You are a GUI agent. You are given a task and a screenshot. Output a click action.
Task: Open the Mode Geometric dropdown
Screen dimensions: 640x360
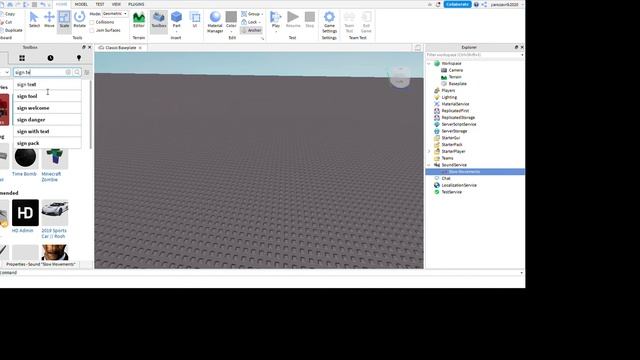coord(114,14)
